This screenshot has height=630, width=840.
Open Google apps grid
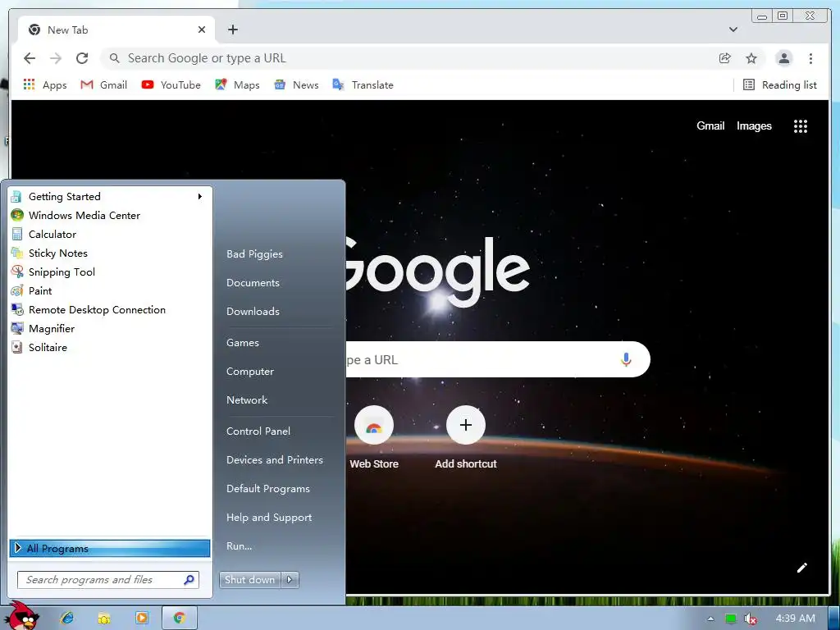tap(801, 126)
